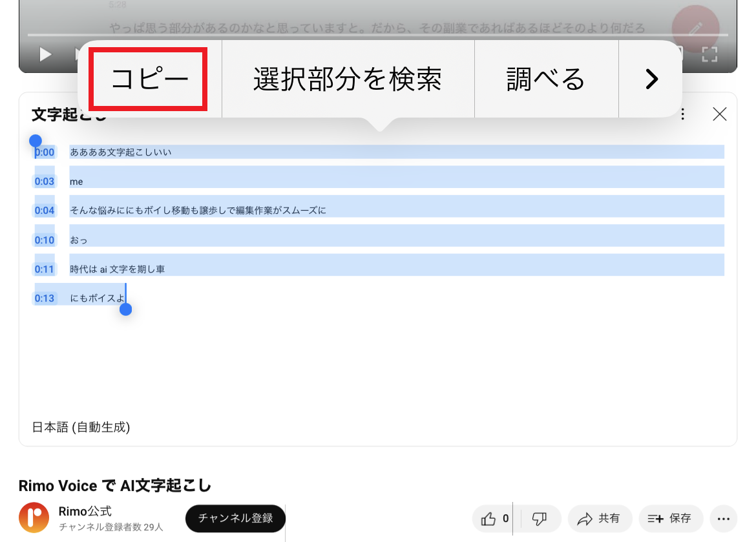Choose 調べる in the context menu

tap(546, 79)
